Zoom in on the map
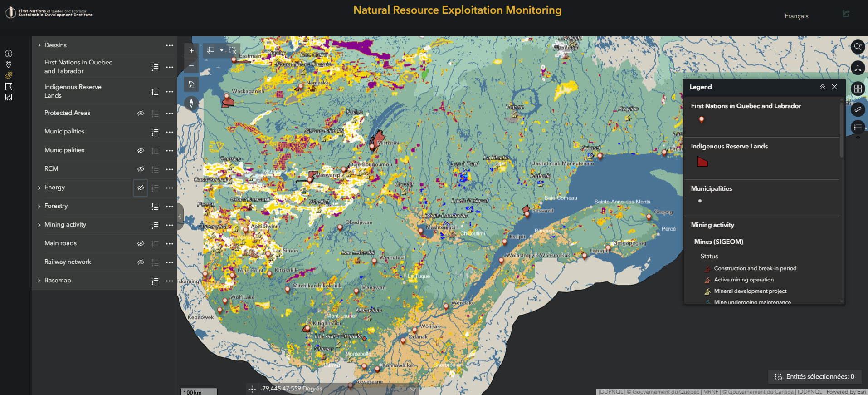This screenshot has width=868, height=395. [x=191, y=51]
